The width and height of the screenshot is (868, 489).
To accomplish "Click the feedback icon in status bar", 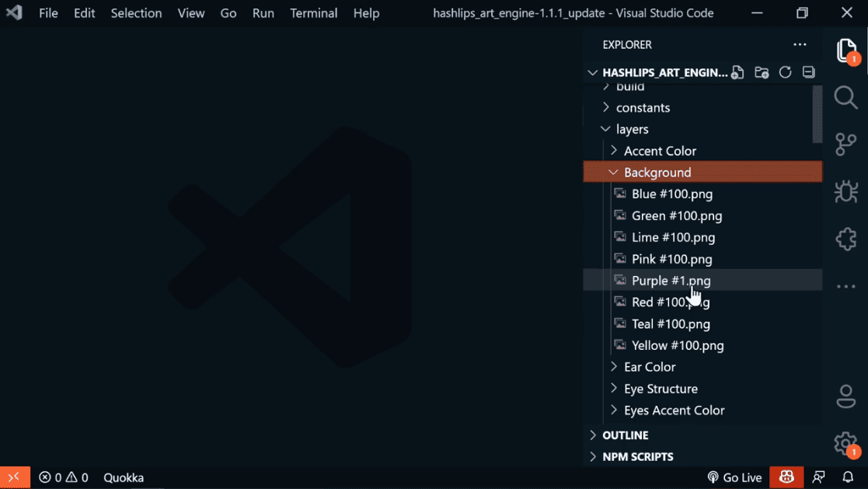I will (x=819, y=477).
